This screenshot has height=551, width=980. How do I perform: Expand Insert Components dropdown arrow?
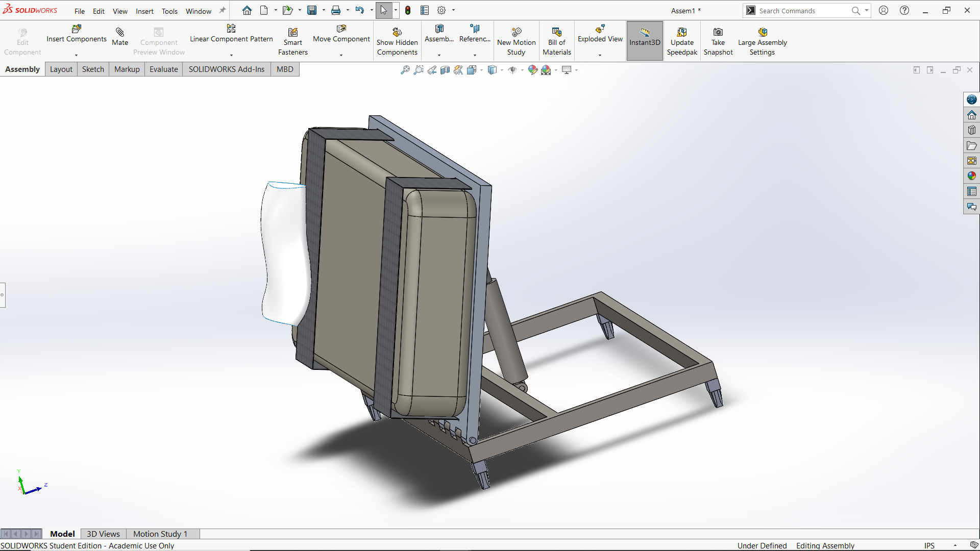click(77, 55)
